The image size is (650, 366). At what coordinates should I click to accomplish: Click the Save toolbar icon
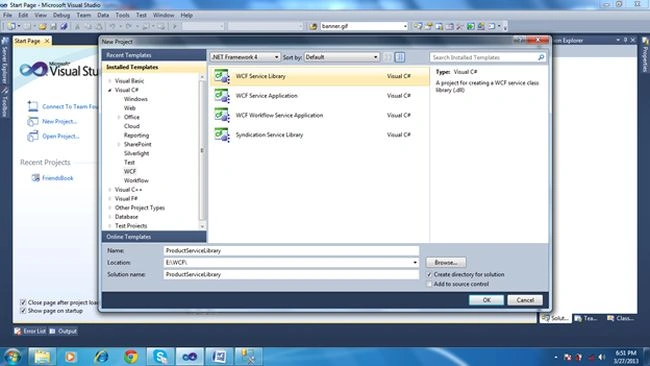click(x=53, y=26)
